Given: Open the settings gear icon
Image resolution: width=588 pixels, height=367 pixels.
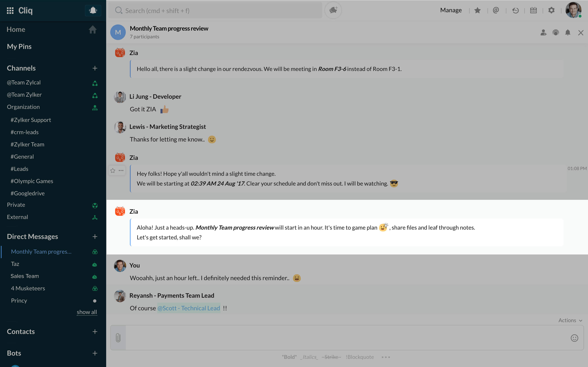Looking at the screenshot, I should pyautogui.click(x=551, y=10).
